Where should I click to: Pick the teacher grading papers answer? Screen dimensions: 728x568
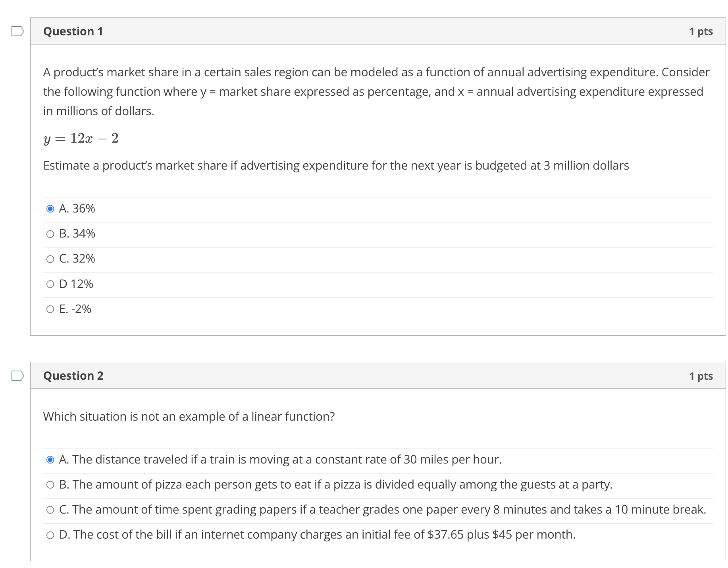pyautogui.click(x=50, y=510)
